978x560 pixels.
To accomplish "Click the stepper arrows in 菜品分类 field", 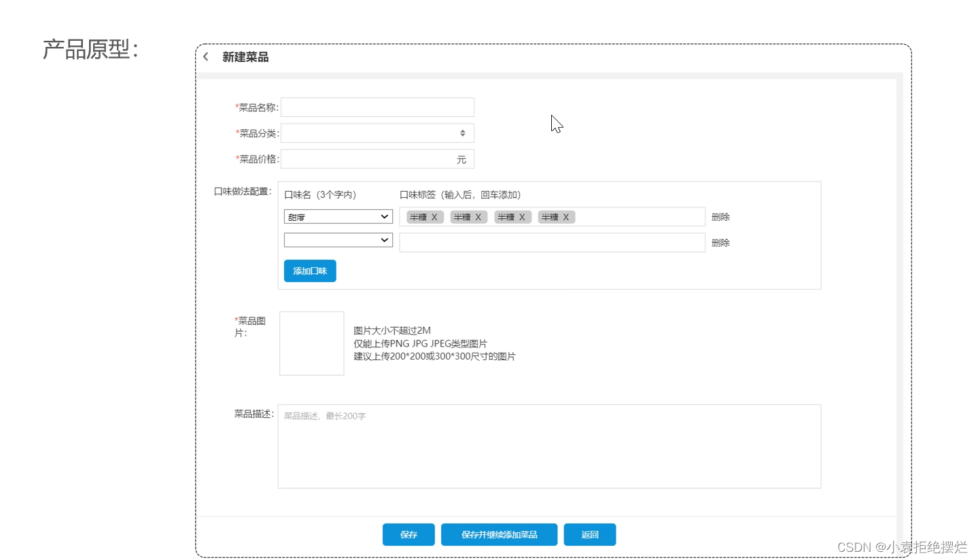I will (464, 133).
